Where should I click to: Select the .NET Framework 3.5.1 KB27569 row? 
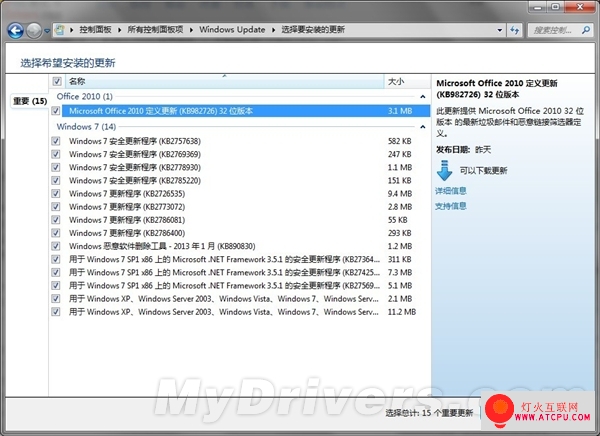246,286
